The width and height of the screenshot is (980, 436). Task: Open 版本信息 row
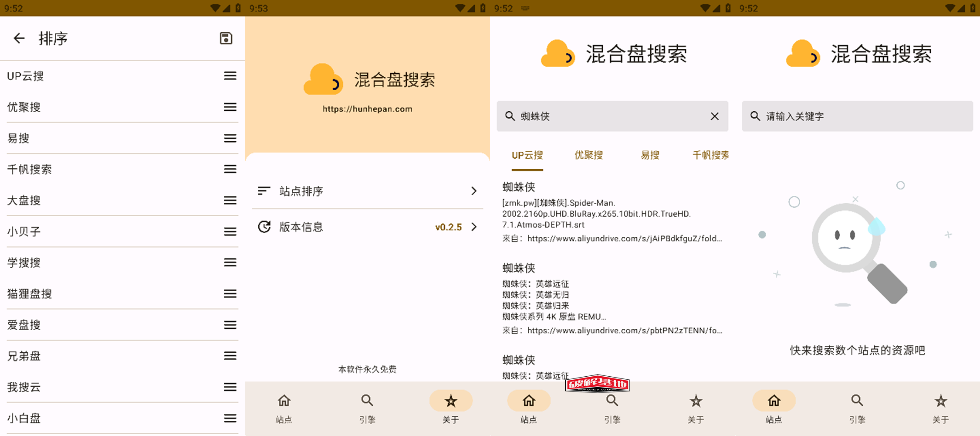click(x=367, y=227)
